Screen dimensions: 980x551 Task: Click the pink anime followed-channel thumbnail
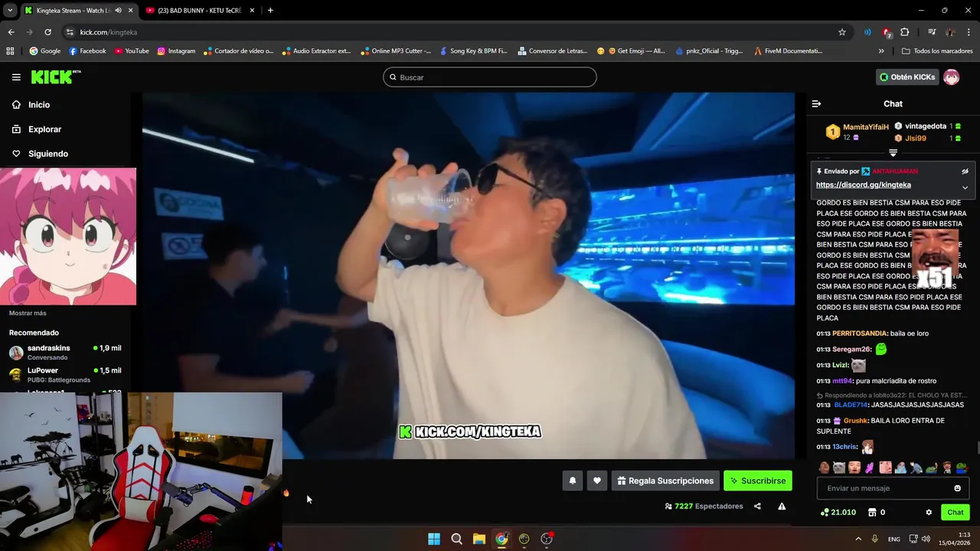(68, 236)
